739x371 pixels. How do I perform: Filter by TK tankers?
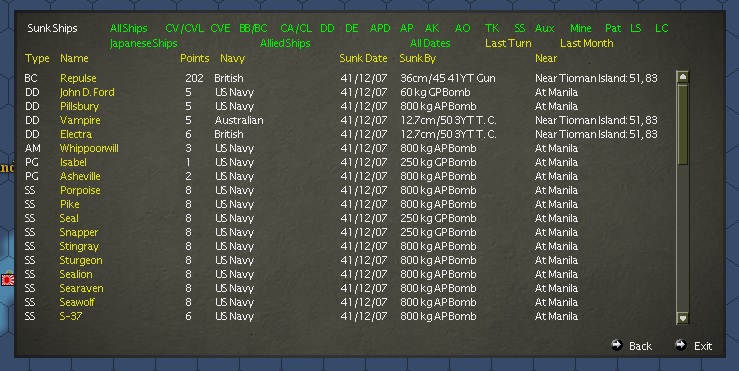click(492, 28)
